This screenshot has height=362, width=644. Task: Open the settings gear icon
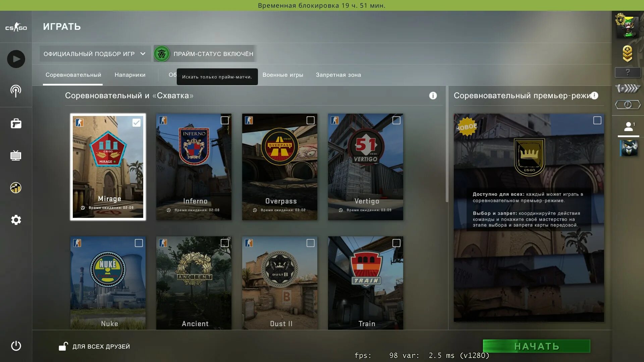16,220
